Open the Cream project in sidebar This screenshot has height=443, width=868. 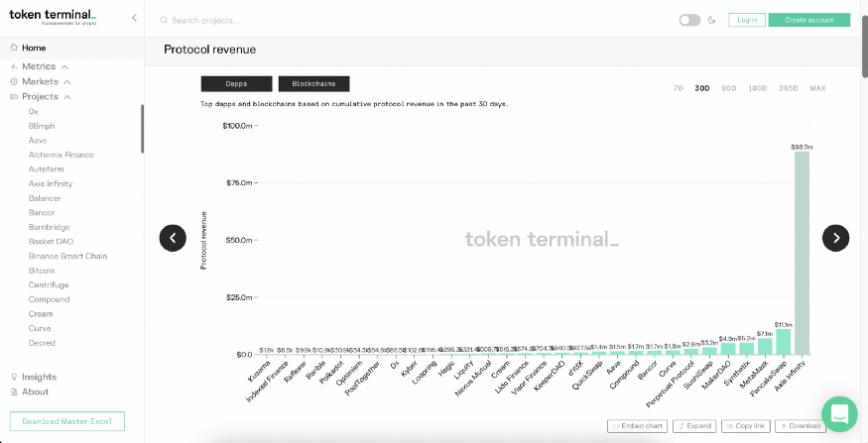[x=41, y=313]
